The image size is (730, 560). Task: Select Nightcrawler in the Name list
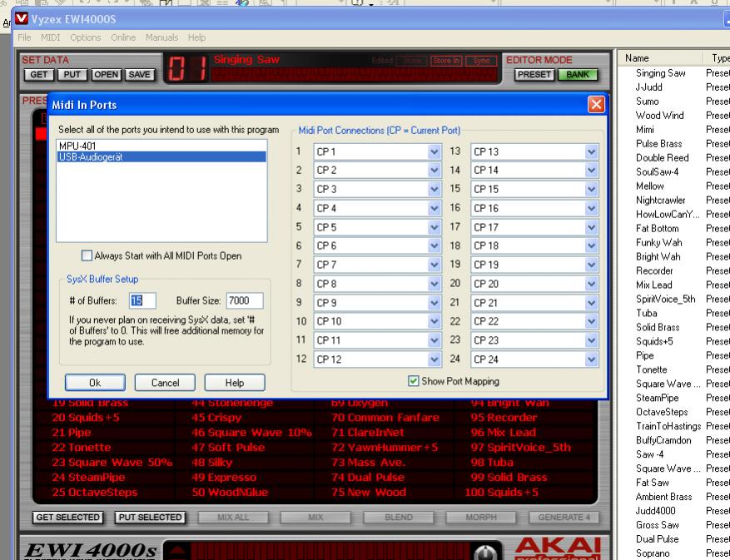point(661,201)
